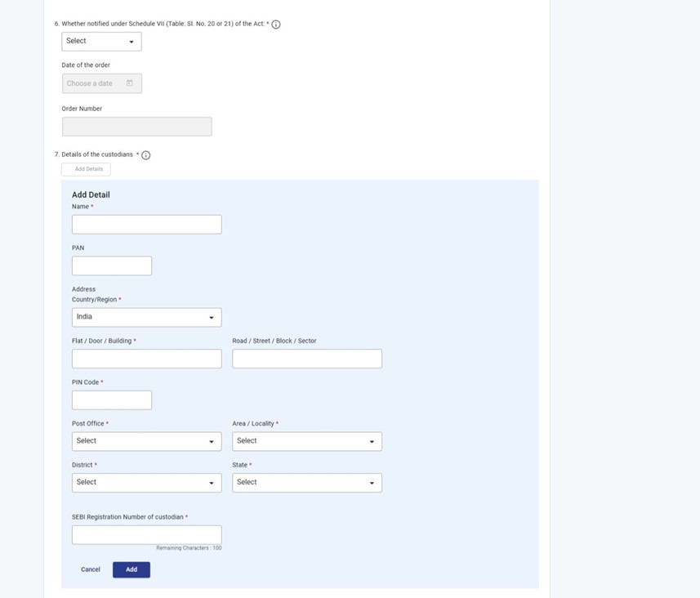
Task: Click the Add button to save detail
Action: tap(132, 569)
